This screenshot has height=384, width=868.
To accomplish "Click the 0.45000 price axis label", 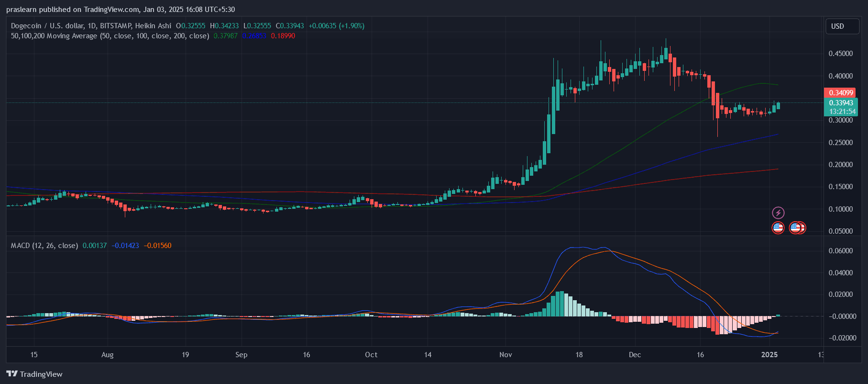I will pos(840,54).
